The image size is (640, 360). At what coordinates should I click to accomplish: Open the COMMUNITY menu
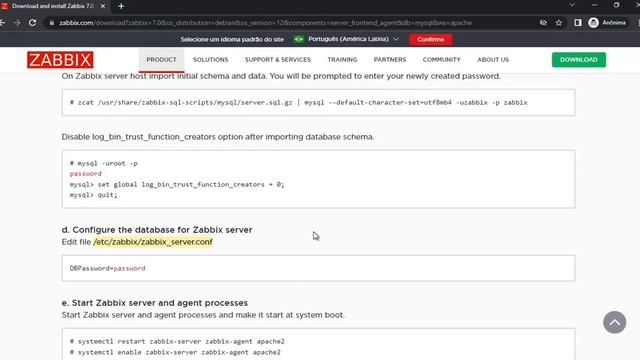(x=441, y=60)
